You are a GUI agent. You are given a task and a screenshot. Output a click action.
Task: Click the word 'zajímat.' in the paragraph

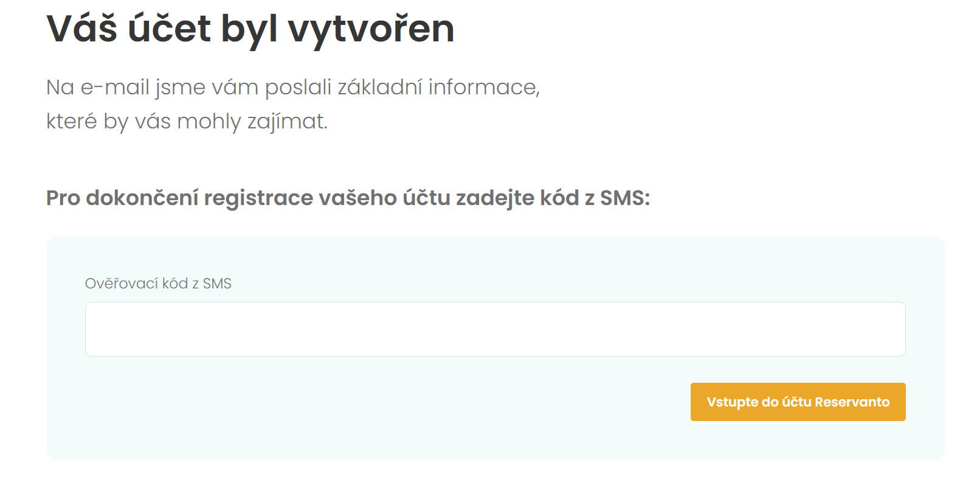(x=288, y=121)
